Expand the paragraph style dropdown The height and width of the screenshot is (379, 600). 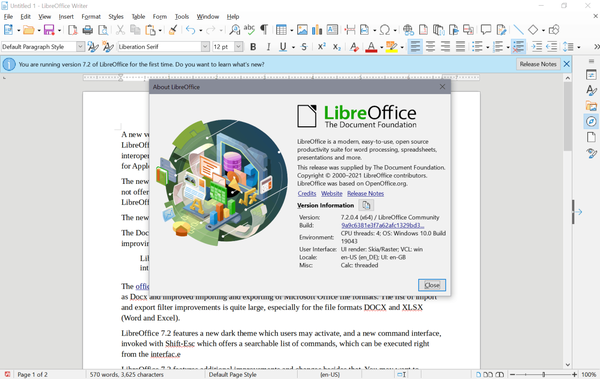pos(80,47)
